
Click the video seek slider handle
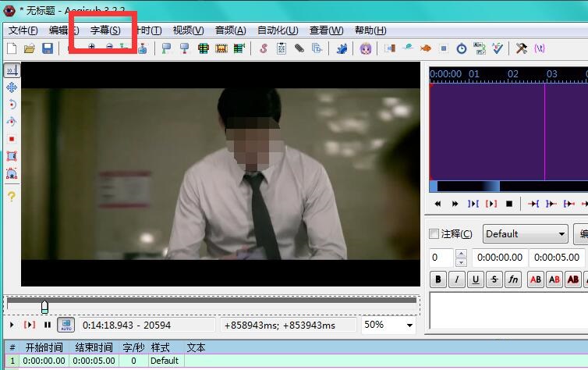44,306
